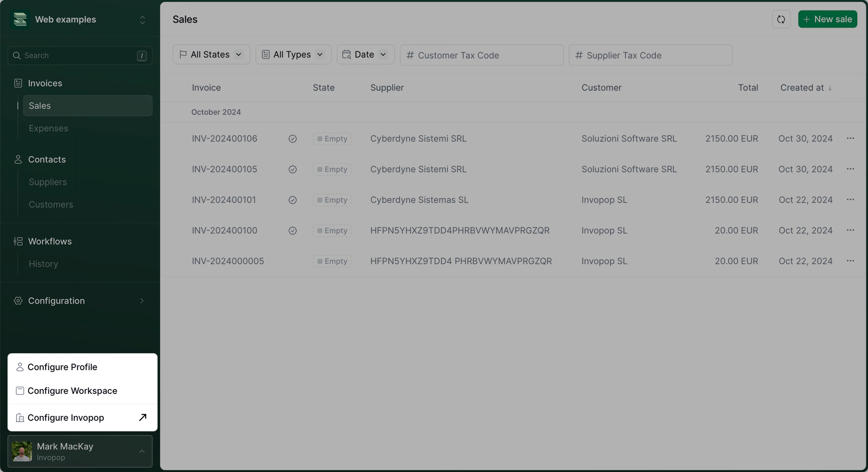Expand the Web examples workspace switcher
The width and height of the screenshot is (868, 472).
click(x=143, y=20)
